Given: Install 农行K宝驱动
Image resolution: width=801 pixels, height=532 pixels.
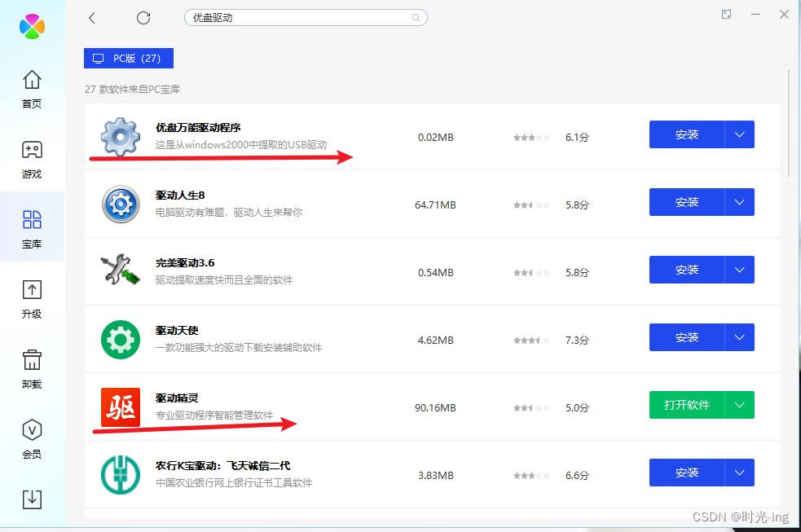Looking at the screenshot, I should 687,473.
